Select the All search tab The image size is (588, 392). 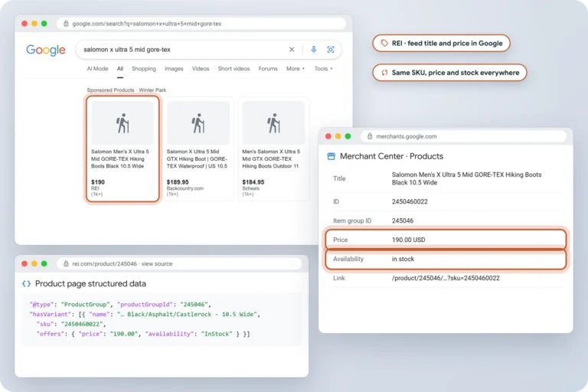coord(120,69)
